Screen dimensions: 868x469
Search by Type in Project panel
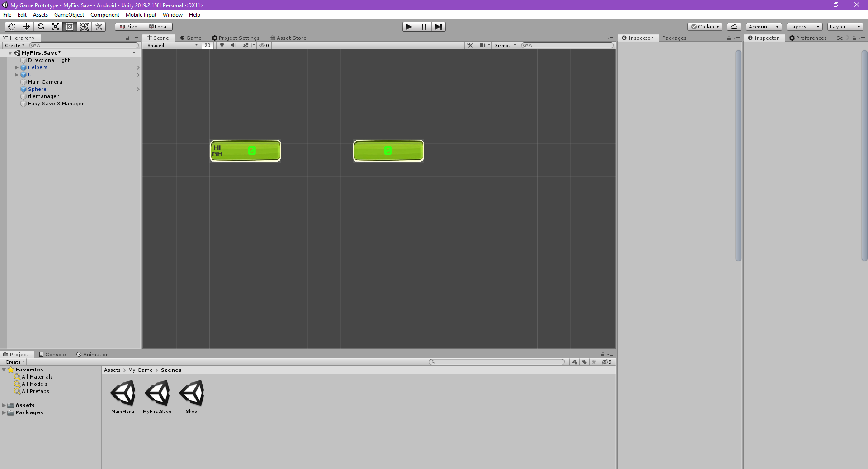(x=574, y=362)
